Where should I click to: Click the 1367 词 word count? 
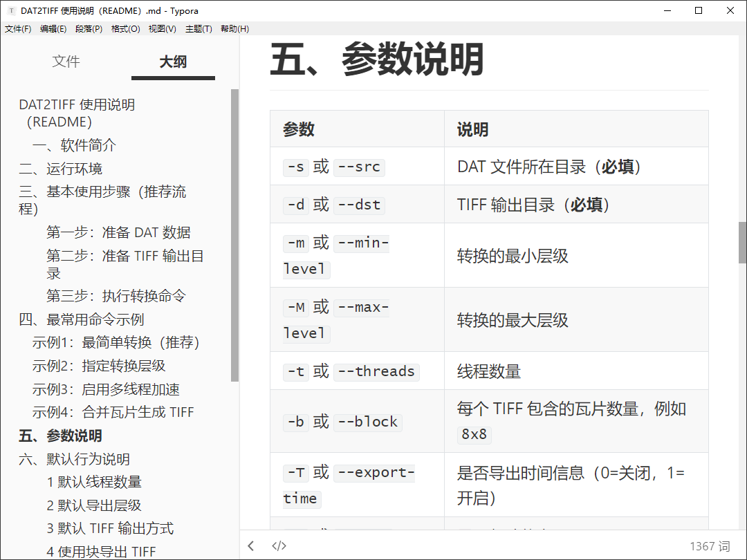point(710,545)
